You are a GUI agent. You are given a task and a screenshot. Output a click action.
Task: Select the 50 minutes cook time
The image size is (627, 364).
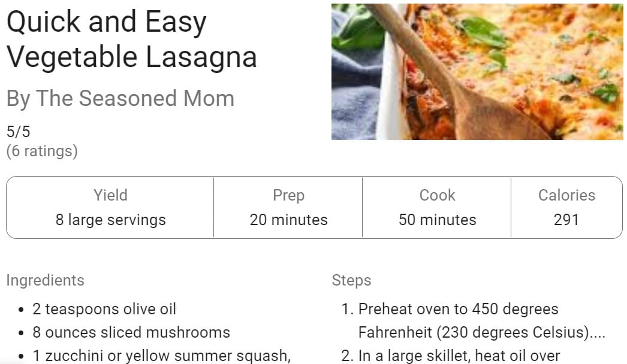pyautogui.click(x=437, y=220)
